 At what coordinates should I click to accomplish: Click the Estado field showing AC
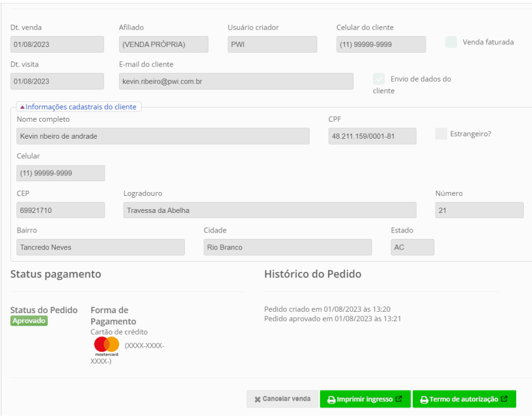tap(412, 247)
